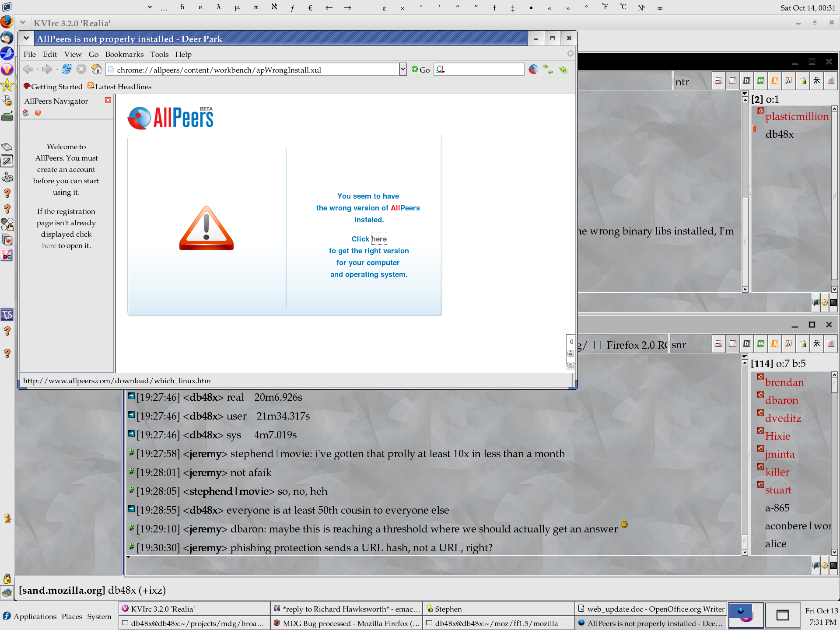The width and height of the screenshot is (840, 630).
Task: Open the URL bar history dropdown
Action: point(403,70)
